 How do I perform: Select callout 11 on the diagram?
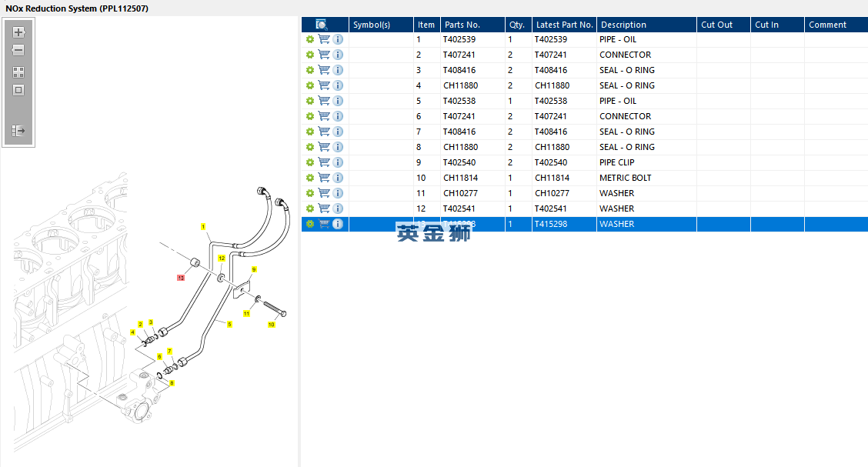246,314
